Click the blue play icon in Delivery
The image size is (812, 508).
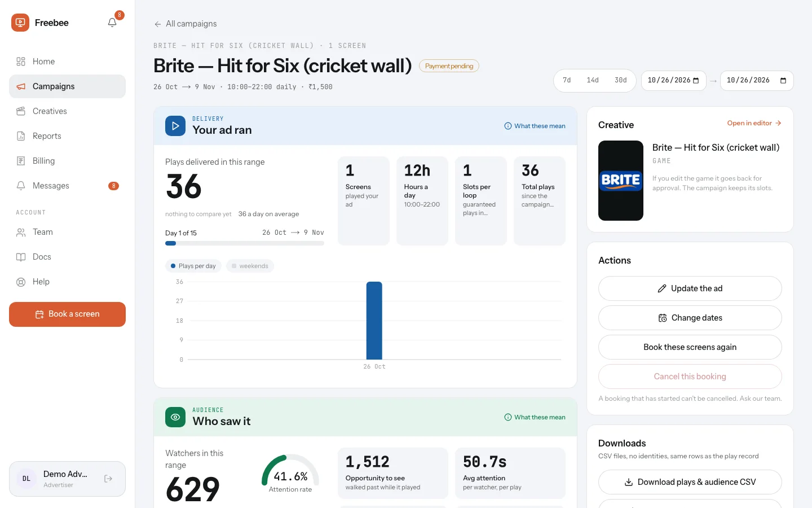[x=175, y=126]
